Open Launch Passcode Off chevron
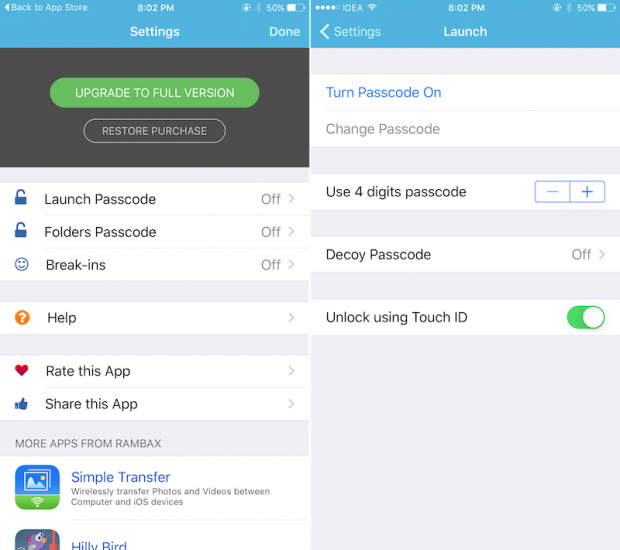The height and width of the screenshot is (550, 620). 291,199
